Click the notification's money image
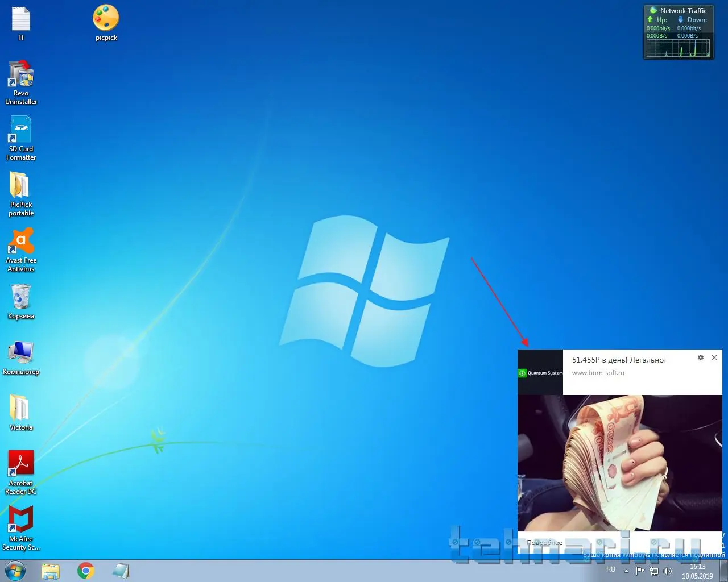Screen dimensions: 728x582 coord(619,463)
